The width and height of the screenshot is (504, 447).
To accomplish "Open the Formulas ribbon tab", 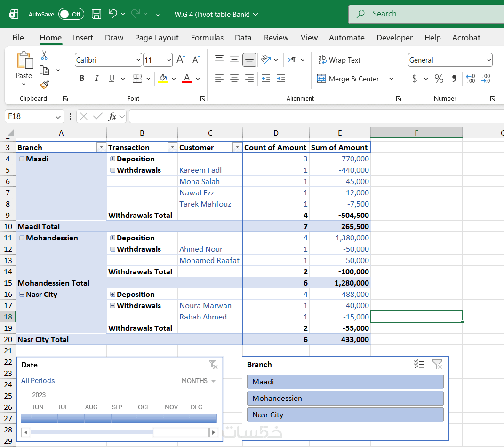I will pos(208,38).
